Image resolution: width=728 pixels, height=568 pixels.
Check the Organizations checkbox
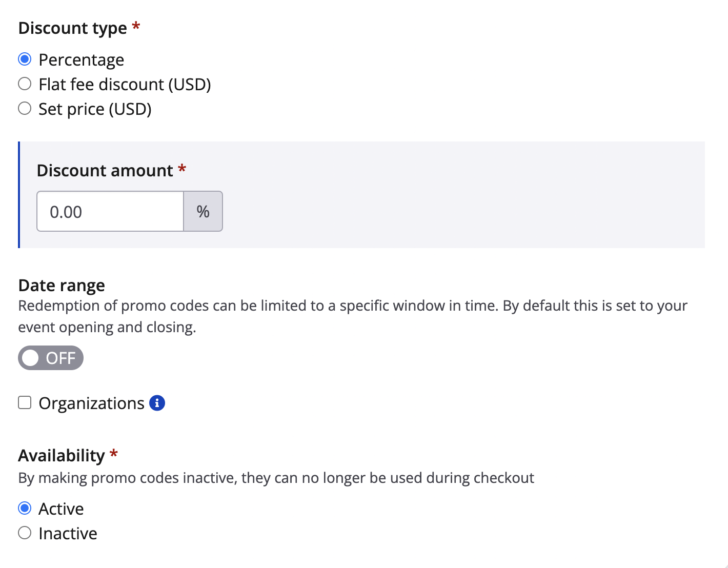(25, 403)
